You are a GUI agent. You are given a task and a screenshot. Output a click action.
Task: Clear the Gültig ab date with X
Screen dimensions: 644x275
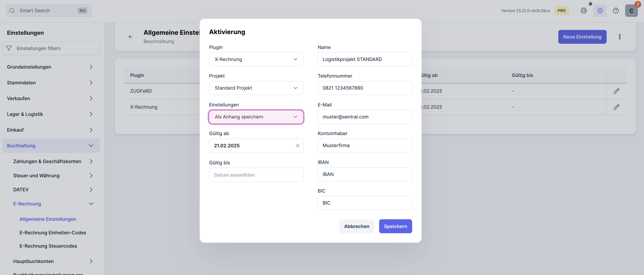(x=298, y=146)
